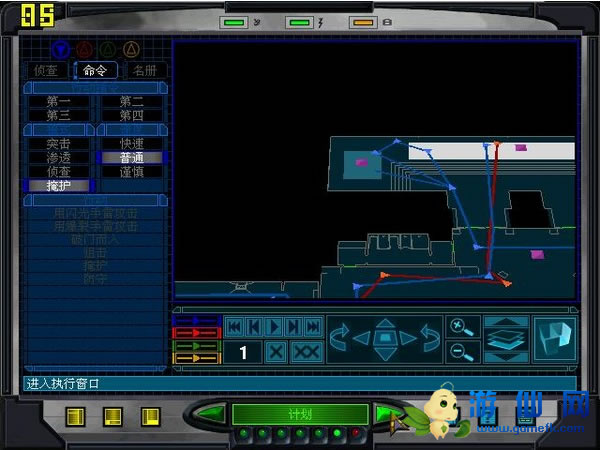
Task: Select the blue team triangle icon
Action: click(61, 50)
